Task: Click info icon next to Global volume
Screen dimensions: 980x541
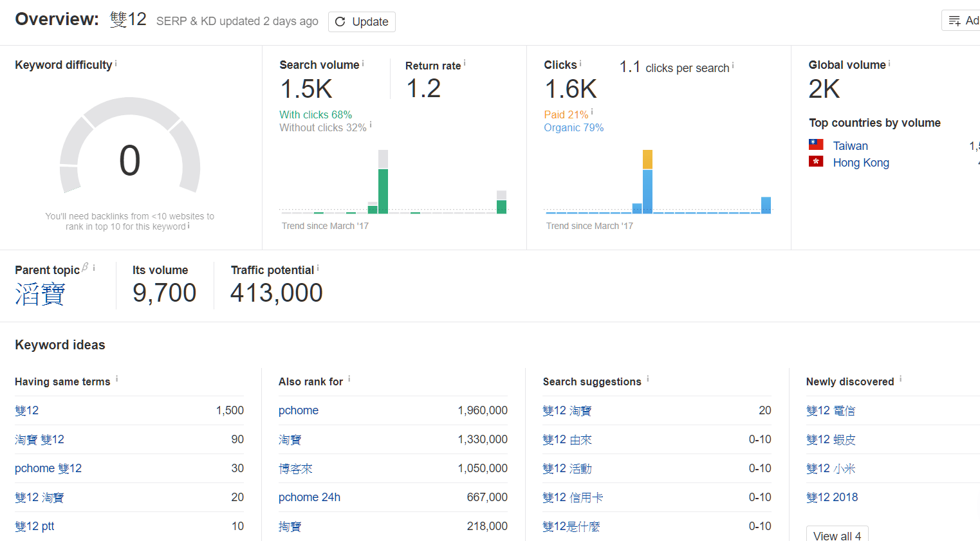Action: (x=889, y=64)
